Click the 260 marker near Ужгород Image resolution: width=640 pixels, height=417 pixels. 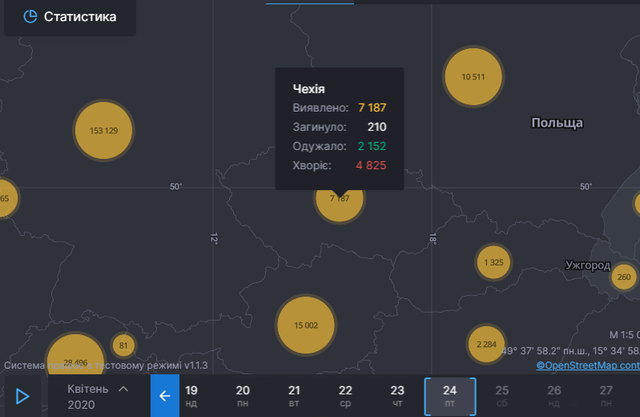click(624, 276)
